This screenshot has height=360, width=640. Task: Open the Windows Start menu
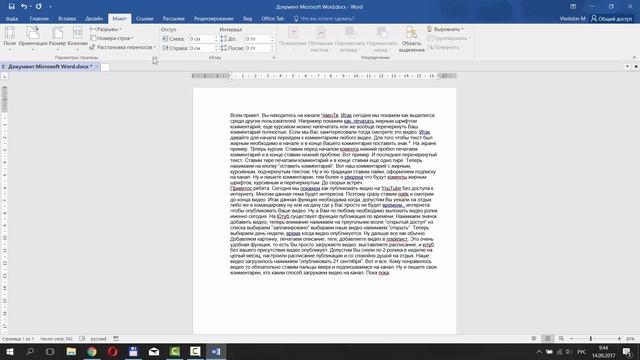pos(9,351)
